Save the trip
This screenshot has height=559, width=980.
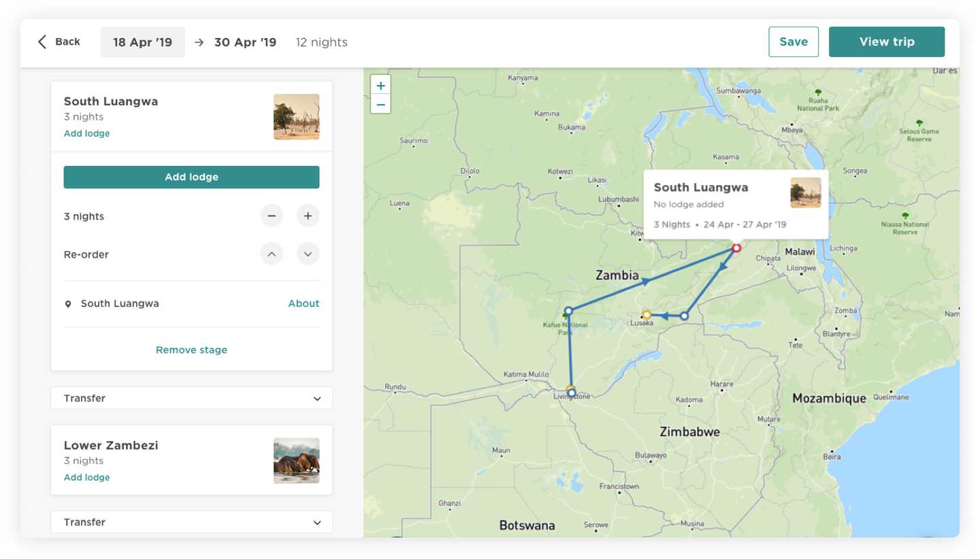tap(793, 41)
